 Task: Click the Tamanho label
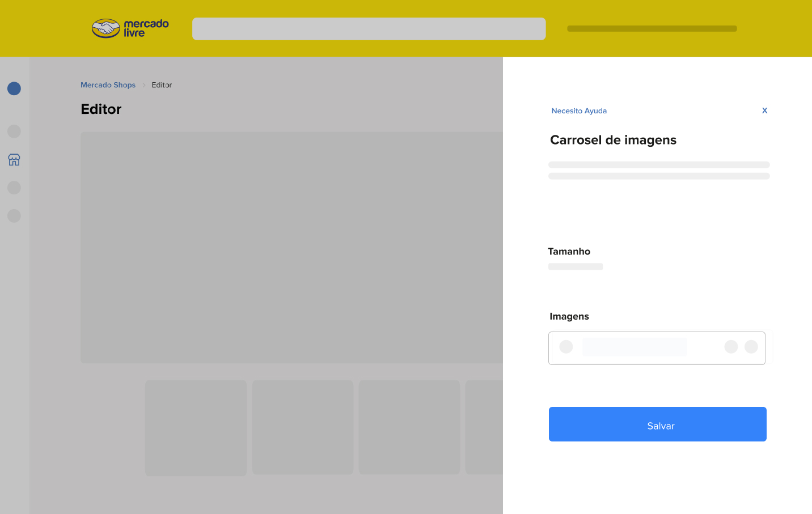(569, 252)
